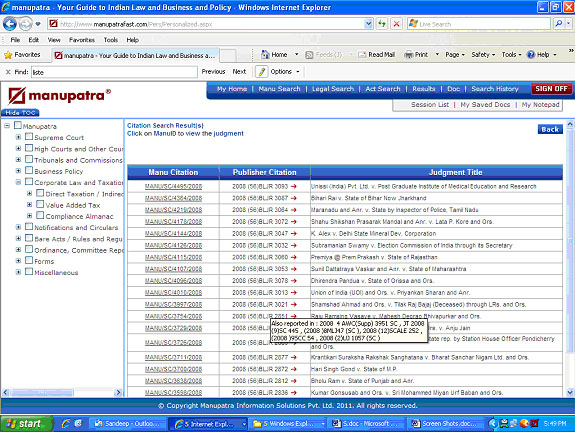Go to Act Search tab

pos(383,89)
